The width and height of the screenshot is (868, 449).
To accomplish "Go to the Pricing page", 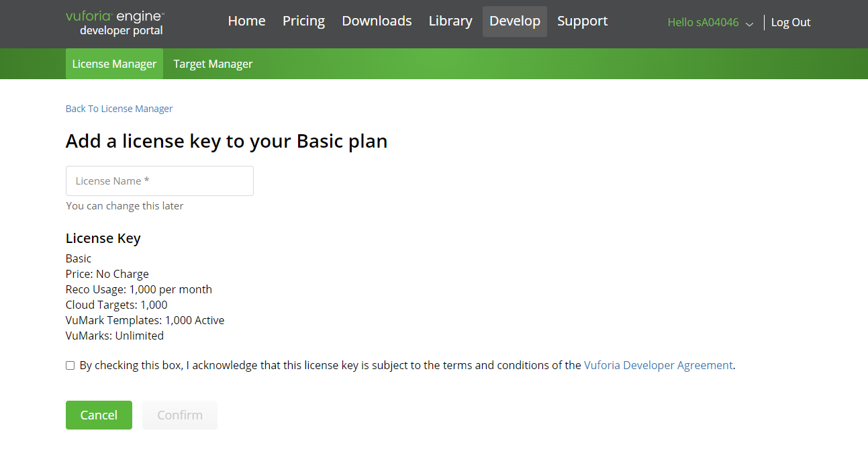I will 303,21.
